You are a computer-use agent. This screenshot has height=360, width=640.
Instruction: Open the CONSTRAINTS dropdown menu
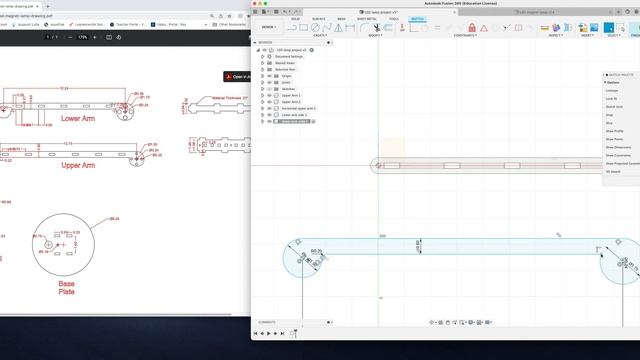point(465,36)
